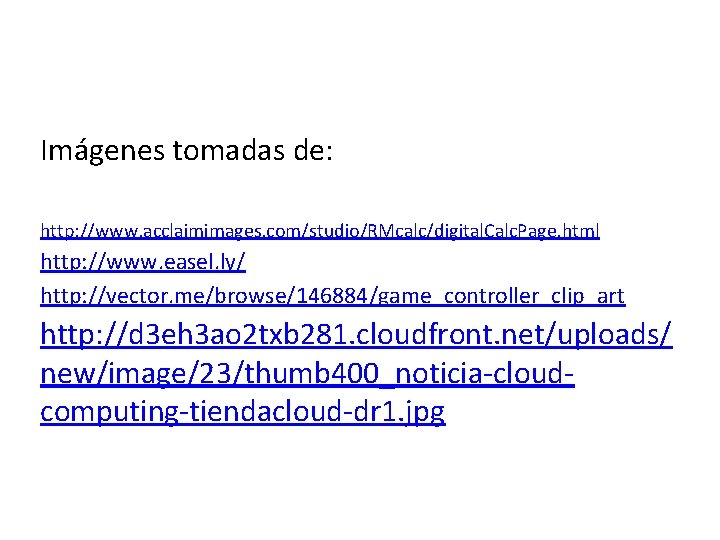Screen dimensions: 720x540
Task: Click 'vector.me' domain in the third link
Action: point(154,296)
